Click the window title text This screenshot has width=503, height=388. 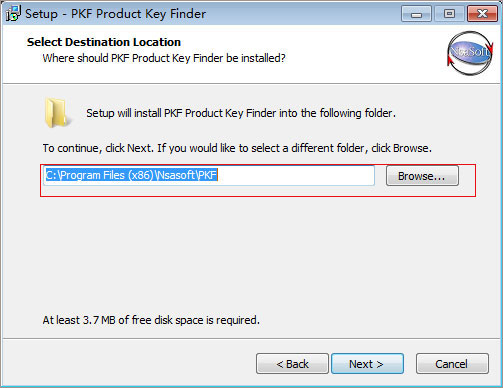click(x=115, y=14)
